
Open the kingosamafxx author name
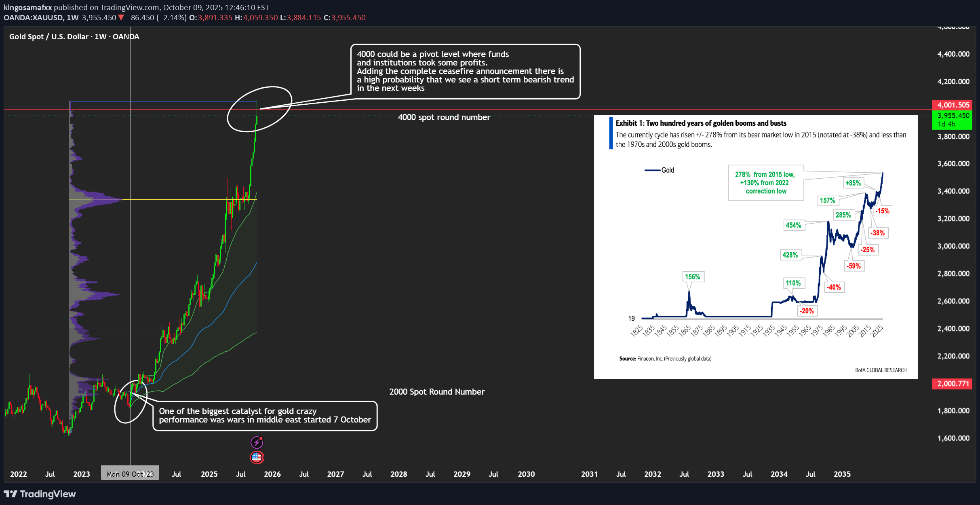coord(27,7)
